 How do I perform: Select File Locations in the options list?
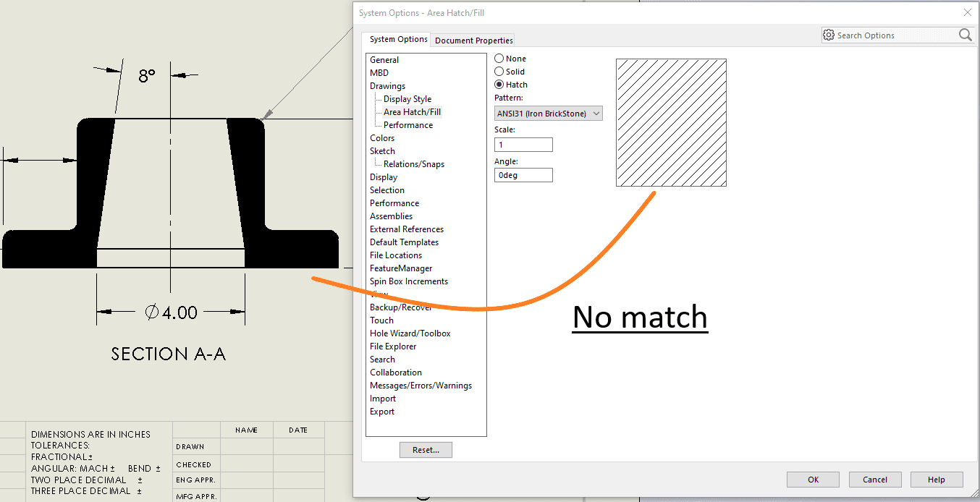[395, 255]
